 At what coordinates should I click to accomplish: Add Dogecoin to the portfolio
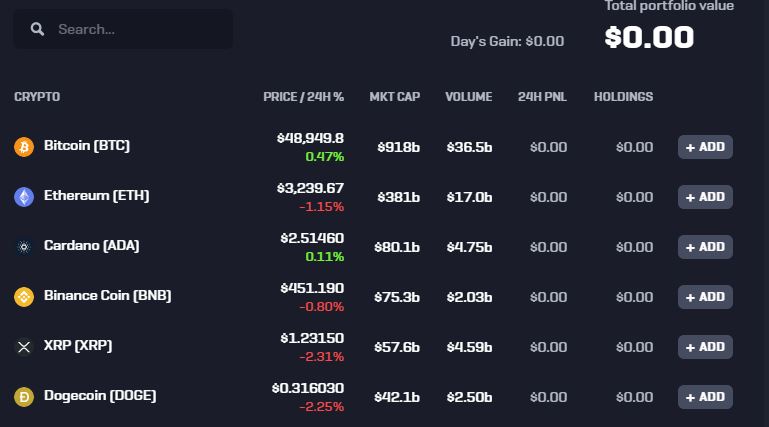point(705,397)
